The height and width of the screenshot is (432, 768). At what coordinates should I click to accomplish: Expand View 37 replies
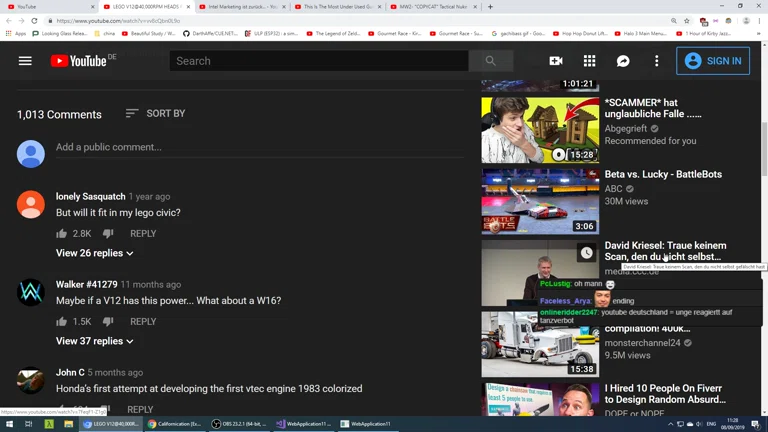pyautogui.click(x=95, y=341)
